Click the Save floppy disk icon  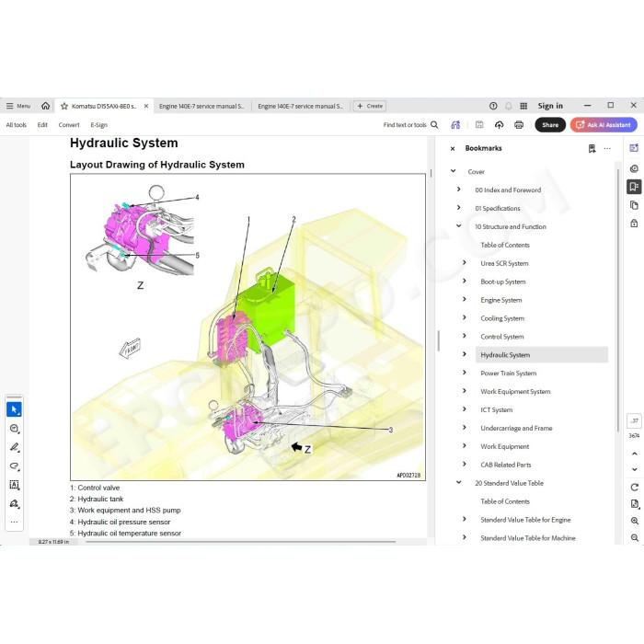point(479,125)
